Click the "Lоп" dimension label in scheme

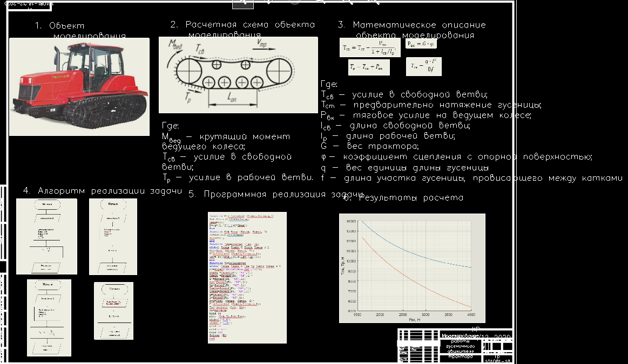coord(232,97)
